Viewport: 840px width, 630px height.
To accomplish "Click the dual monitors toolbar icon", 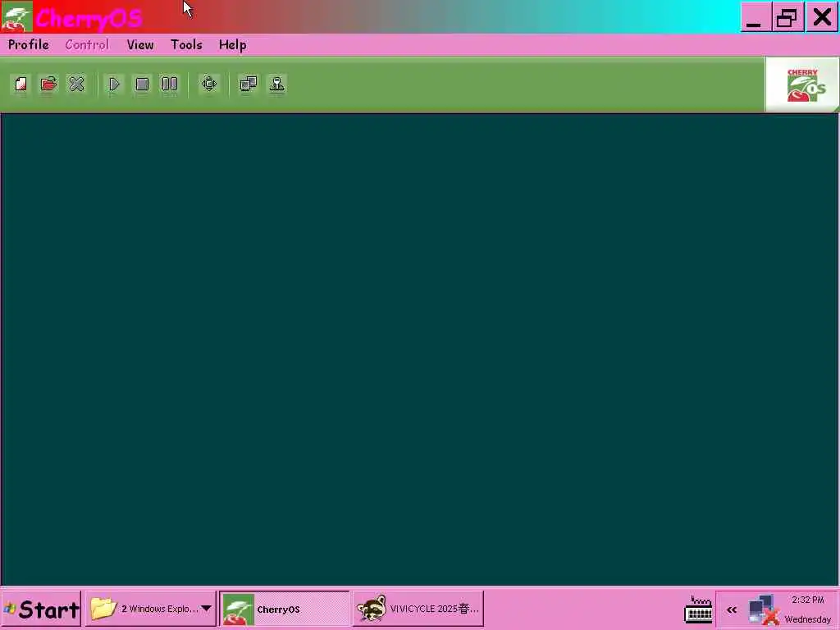I will 248,84.
